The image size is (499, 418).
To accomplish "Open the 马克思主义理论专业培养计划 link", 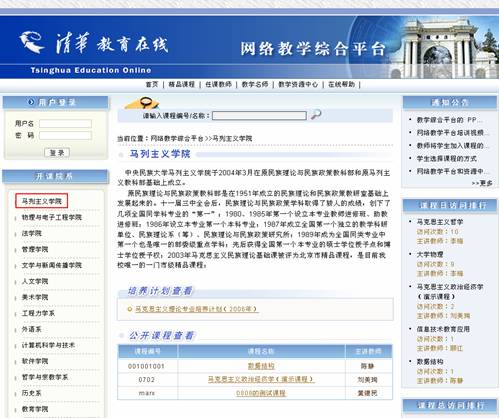I will [x=196, y=309].
